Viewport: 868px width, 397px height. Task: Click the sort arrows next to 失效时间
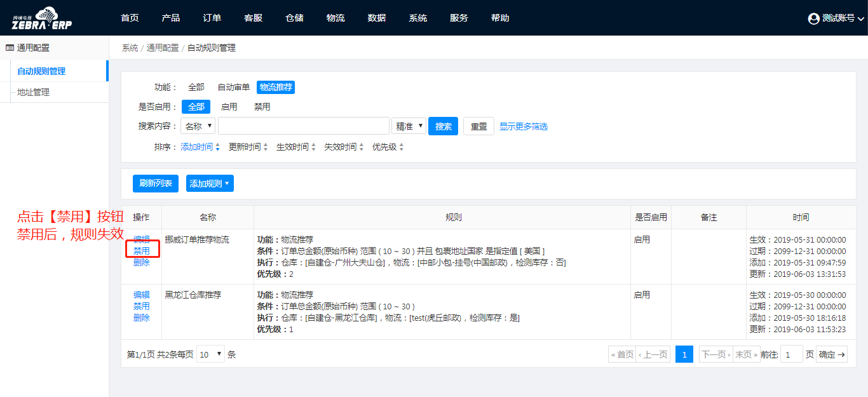point(361,147)
